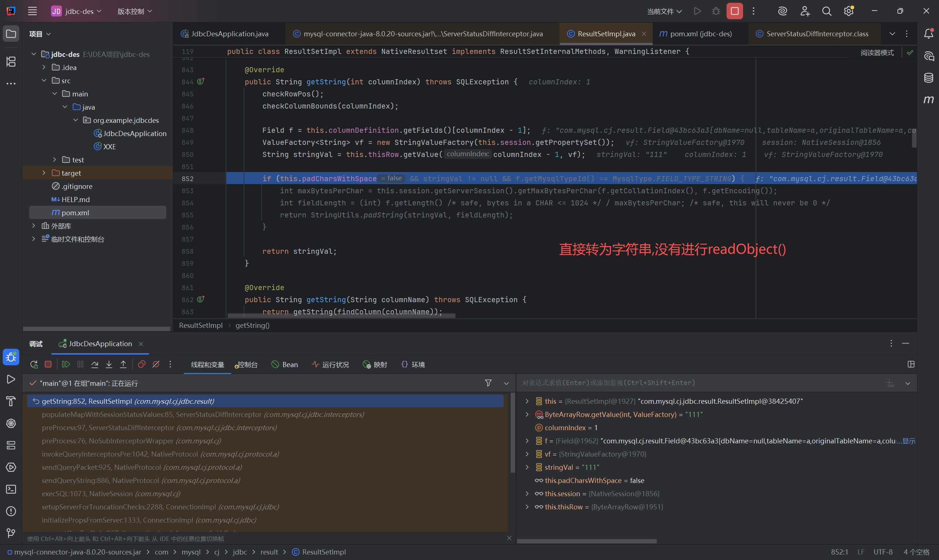Open the Maven tool window icon
Screen dimensions: 939x560
click(x=928, y=100)
